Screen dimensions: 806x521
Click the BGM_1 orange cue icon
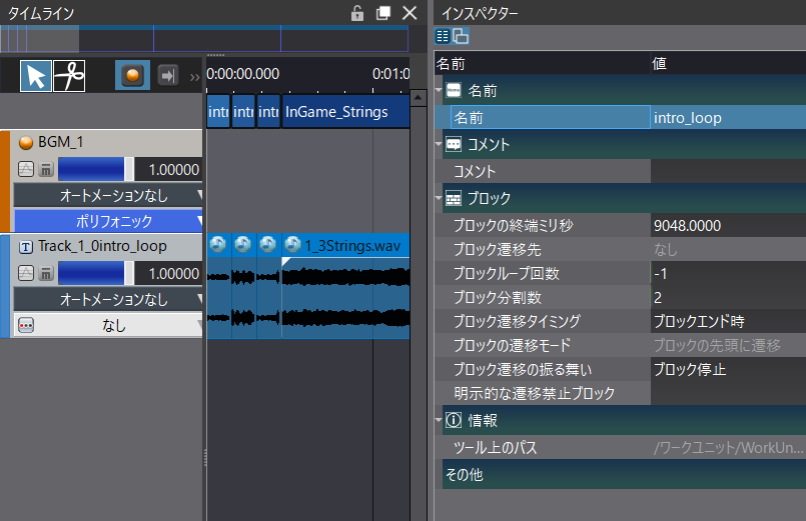click(26, 142)
